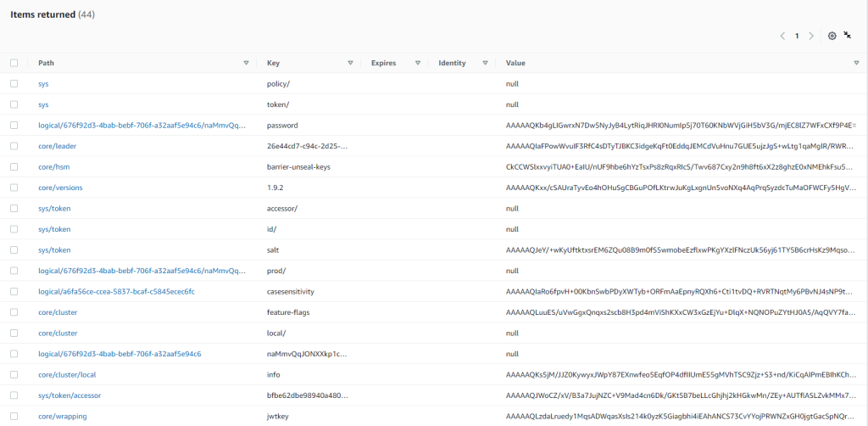
Task: Open the Identity column filter triangle
Action: 485,63
